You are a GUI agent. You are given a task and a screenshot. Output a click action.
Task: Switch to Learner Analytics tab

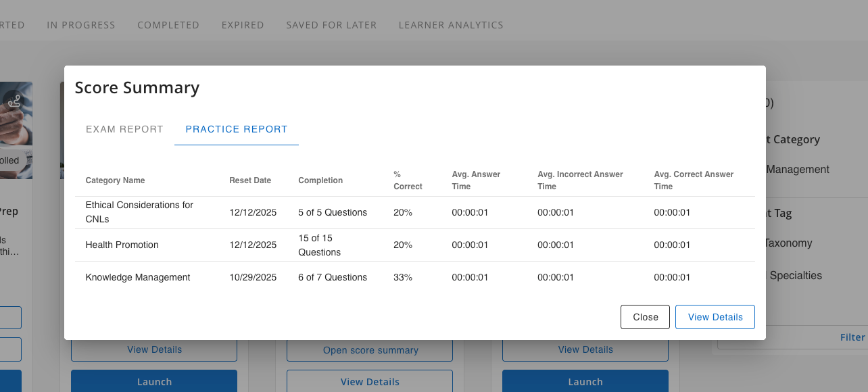click(x=451, y=25)
